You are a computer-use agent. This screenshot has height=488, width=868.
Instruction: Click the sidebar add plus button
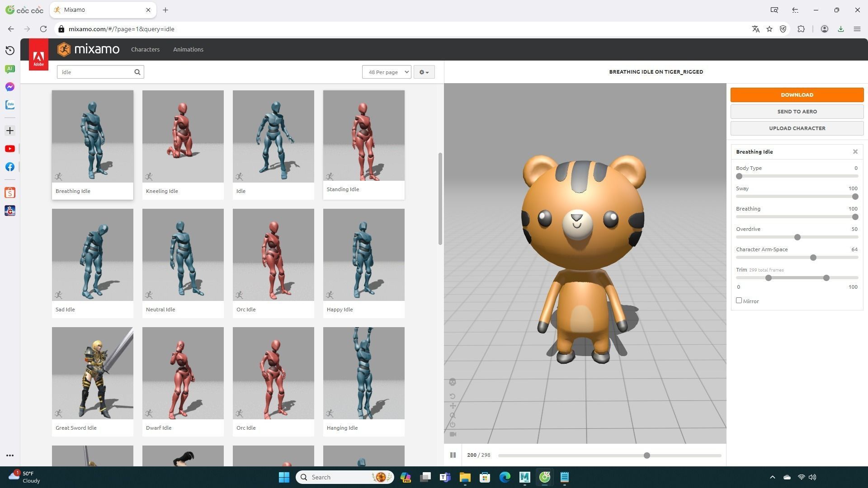point(10,131)
